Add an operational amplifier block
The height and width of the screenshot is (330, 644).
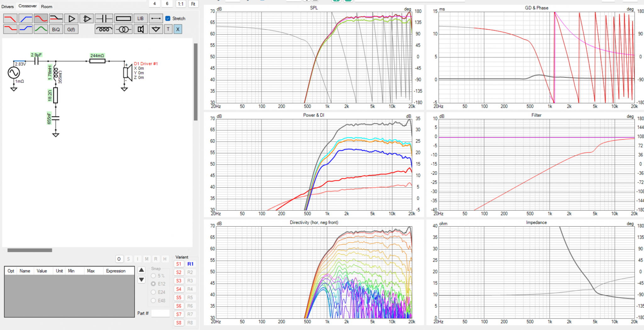(x=86, y=19)
